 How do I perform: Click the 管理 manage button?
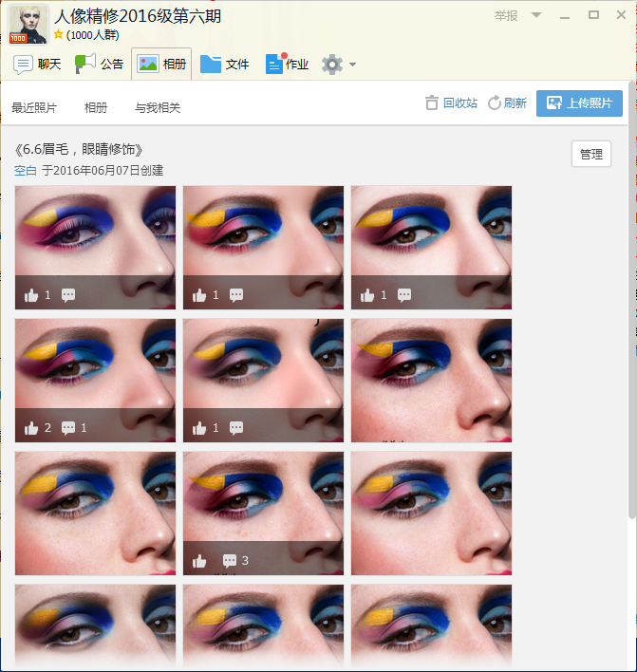(591, 154)
